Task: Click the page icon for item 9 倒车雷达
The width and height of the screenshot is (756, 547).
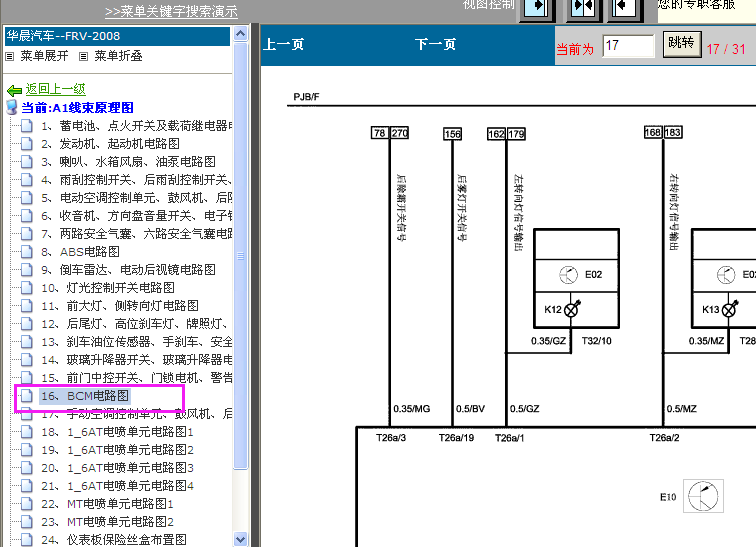Action: [27, 270]
